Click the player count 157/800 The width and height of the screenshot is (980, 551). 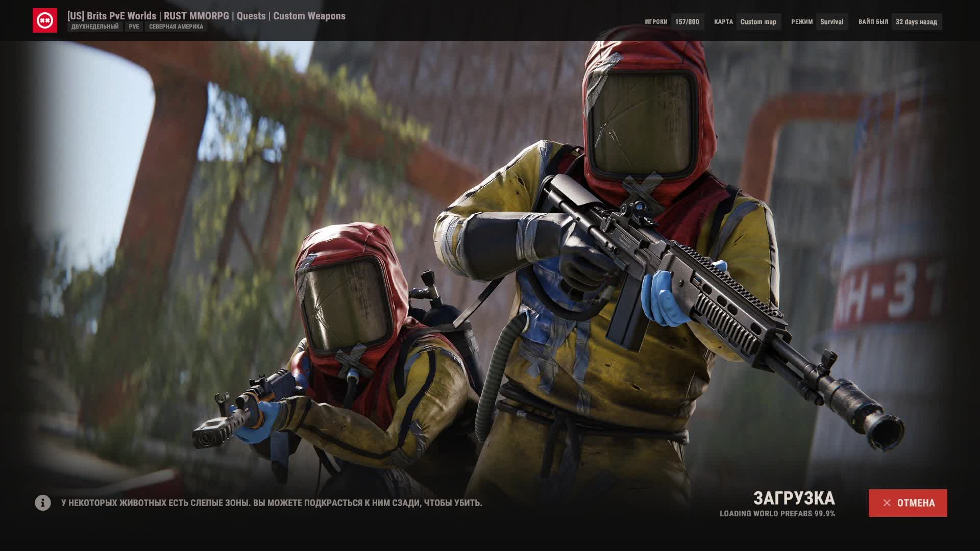tap(687, 22)
